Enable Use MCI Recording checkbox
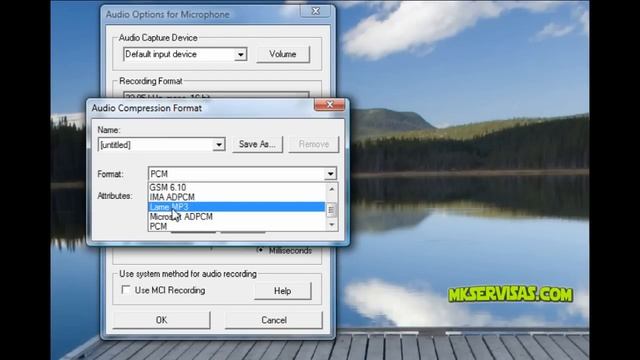 click(x=126, y=290)
